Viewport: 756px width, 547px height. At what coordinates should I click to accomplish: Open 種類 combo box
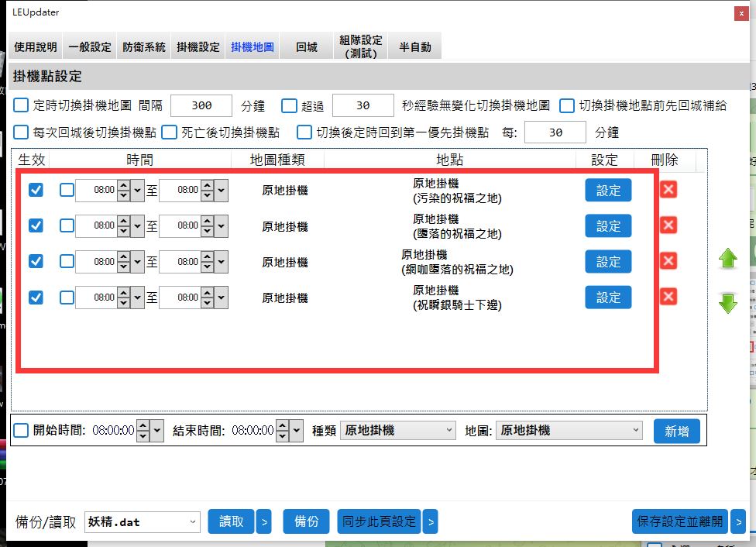(398, 430)
